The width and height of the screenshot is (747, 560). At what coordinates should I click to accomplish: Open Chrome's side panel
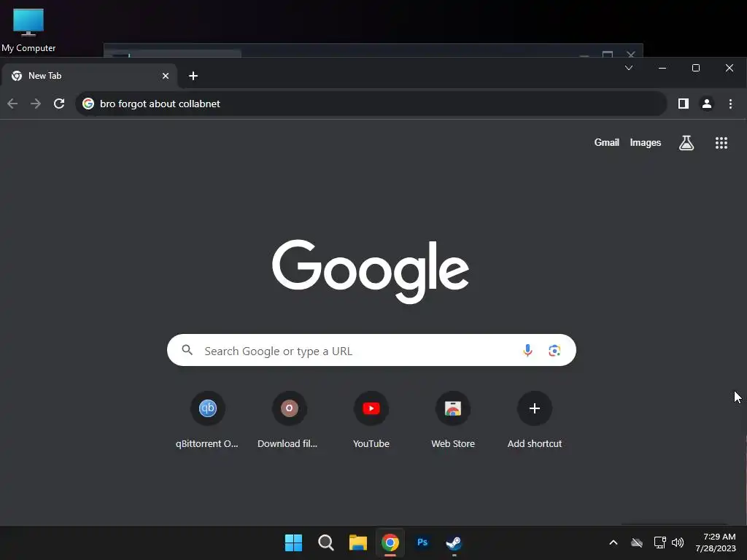tap(683, 104)
